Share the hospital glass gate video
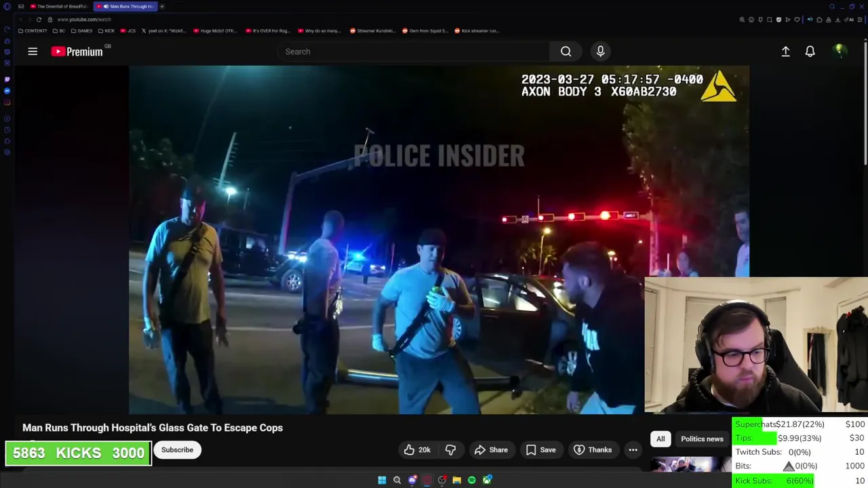 coord(491,450)
